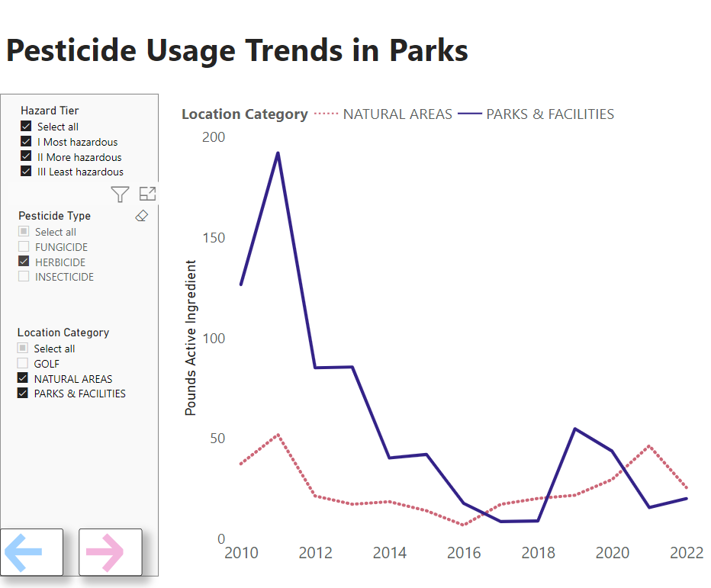The image size is (711, 588).
Task: Go to previous page with blue arrow
Action: pyautogui.click(x=31, y=551)
